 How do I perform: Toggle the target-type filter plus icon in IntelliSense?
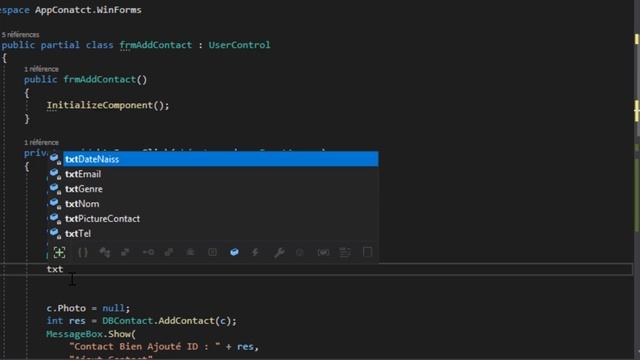(x=59, y=252)
